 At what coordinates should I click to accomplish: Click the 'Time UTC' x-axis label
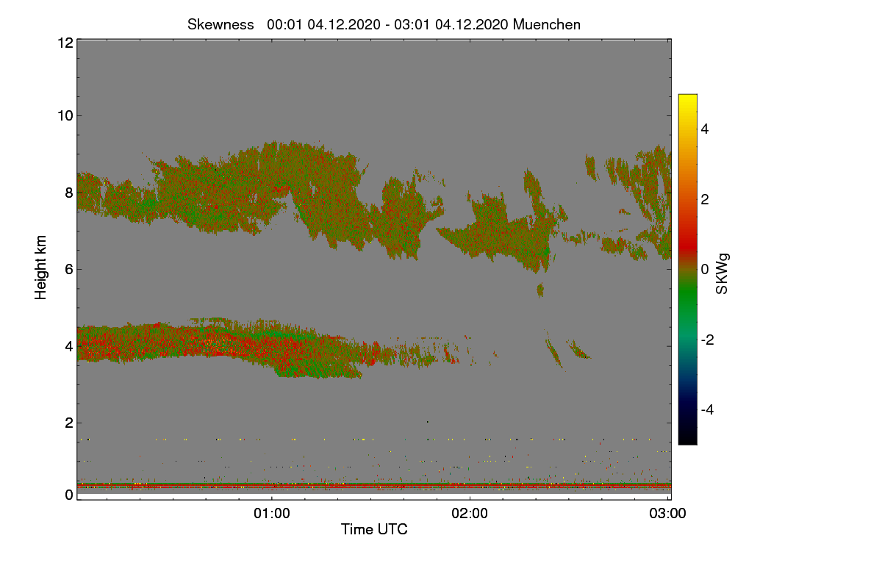374,528
